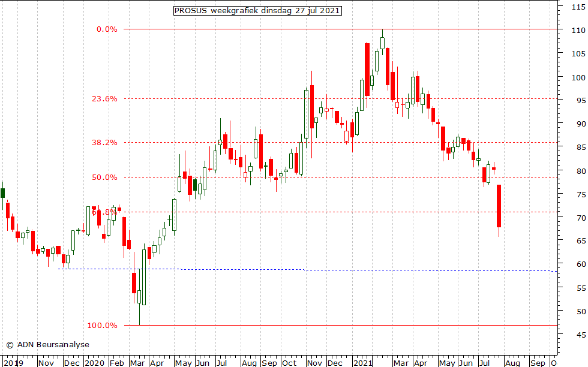Click the 60 price axis value
The width and height of the screenshot is (588, 367).
[581, 264]
